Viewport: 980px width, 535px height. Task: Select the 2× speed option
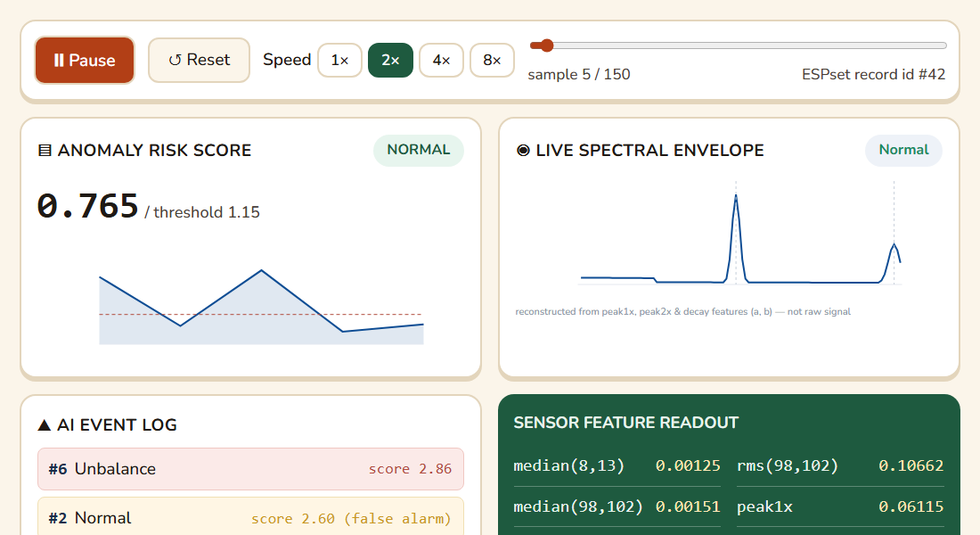[390, 60]
